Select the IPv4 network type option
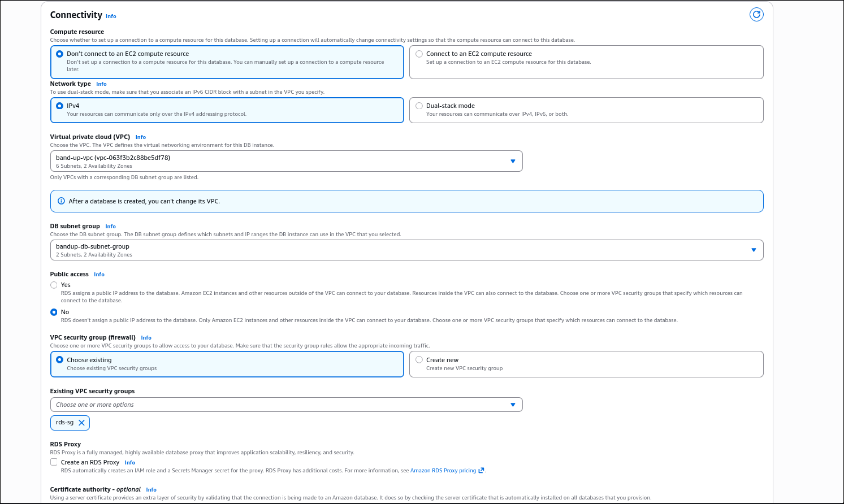This screenshot has width=844, height=504. tap(59, 105)
